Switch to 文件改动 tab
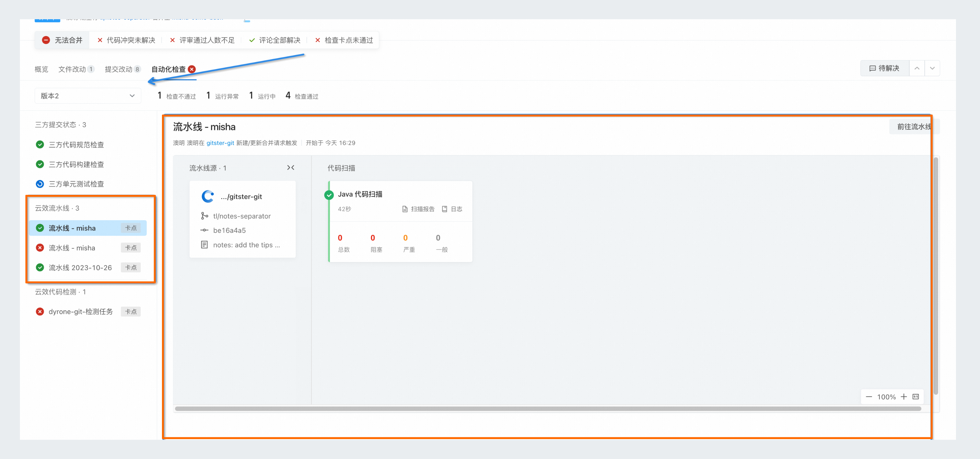 coord(76,69)
